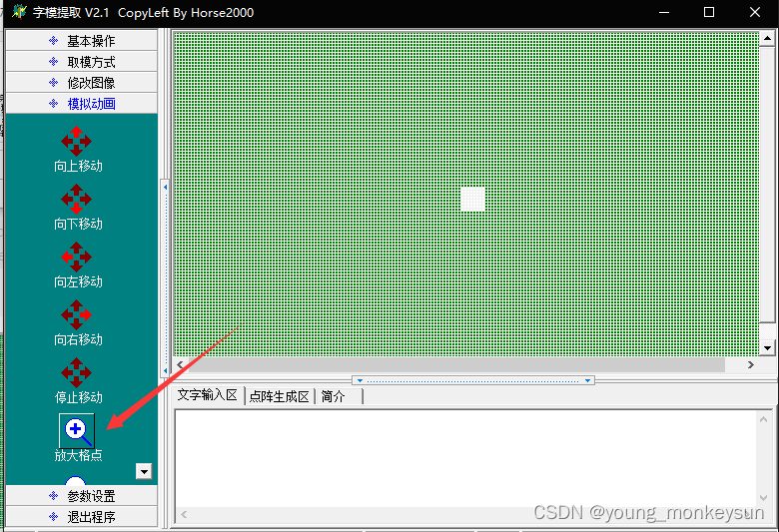Click the vertical splitter handle beside the side panel
Image resolution: width=779 pixels, height=532 pixels.
coord(166,278)
